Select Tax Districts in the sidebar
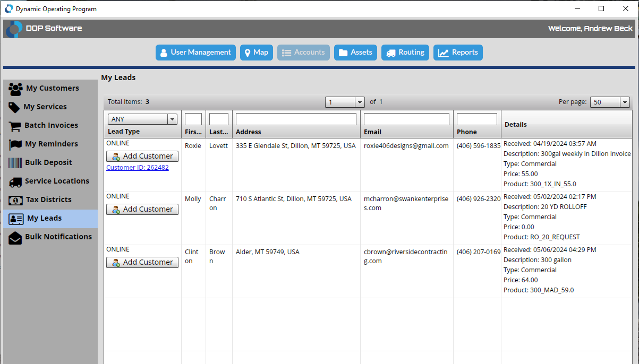639x364 pixels. (x=50, y=200)
